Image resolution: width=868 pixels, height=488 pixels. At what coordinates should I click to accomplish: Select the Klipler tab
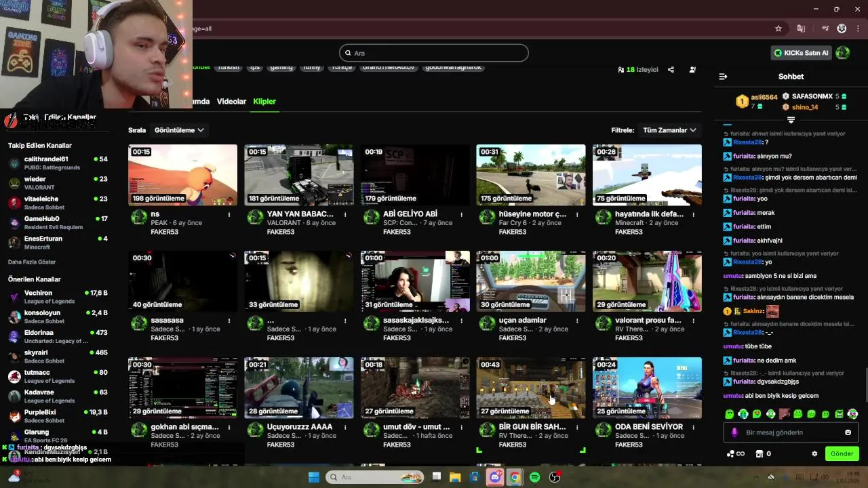point(264,102)
